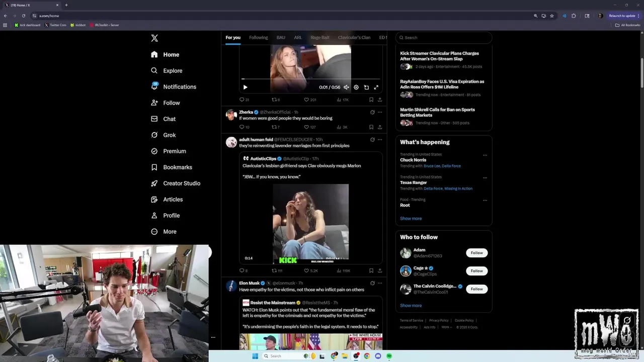Enter fullscreen on the top video
The width and height of the screenshot is (644, 362).
(x=376, y=87)
